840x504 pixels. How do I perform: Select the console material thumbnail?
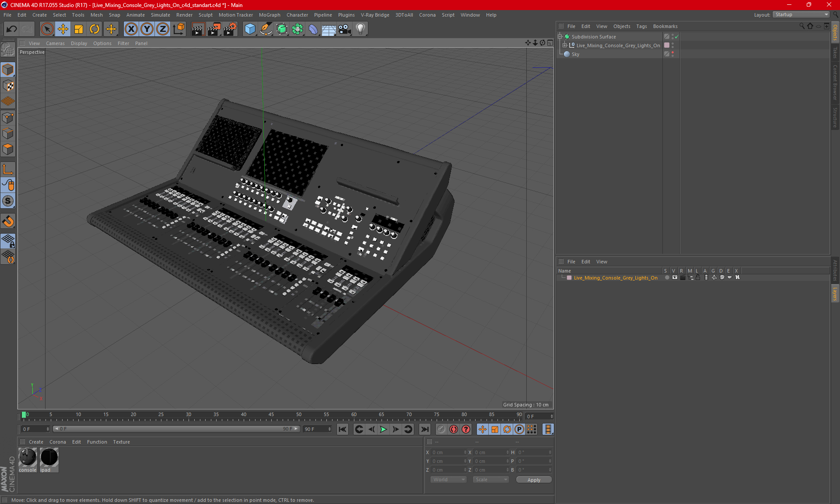[28, 460]
